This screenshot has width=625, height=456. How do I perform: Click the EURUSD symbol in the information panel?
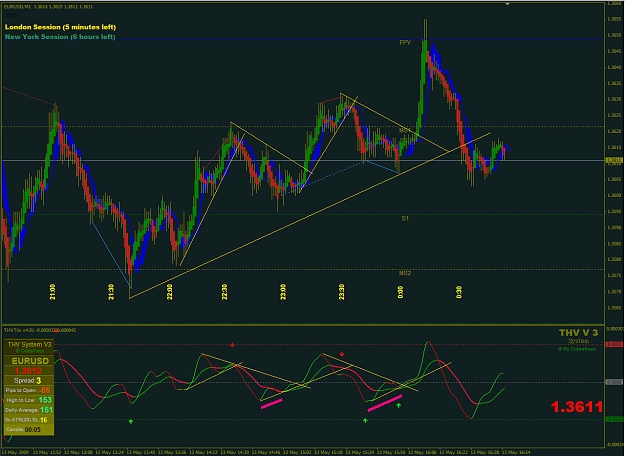click(30, 361)
